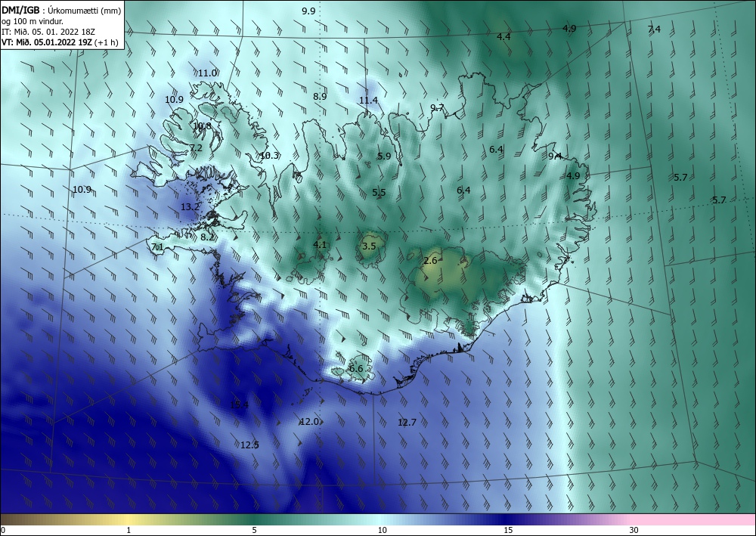The width and height of the screenshot is (756, 536).
Task: Click the 'VT: Mið. 05.01.2022 19Z' line
Action: click(47, 42)
